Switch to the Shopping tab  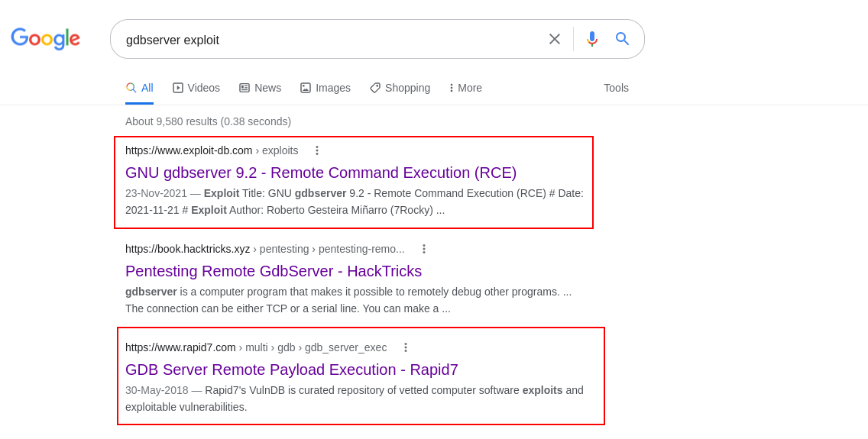pyautogui.click(x=400, y=88)
